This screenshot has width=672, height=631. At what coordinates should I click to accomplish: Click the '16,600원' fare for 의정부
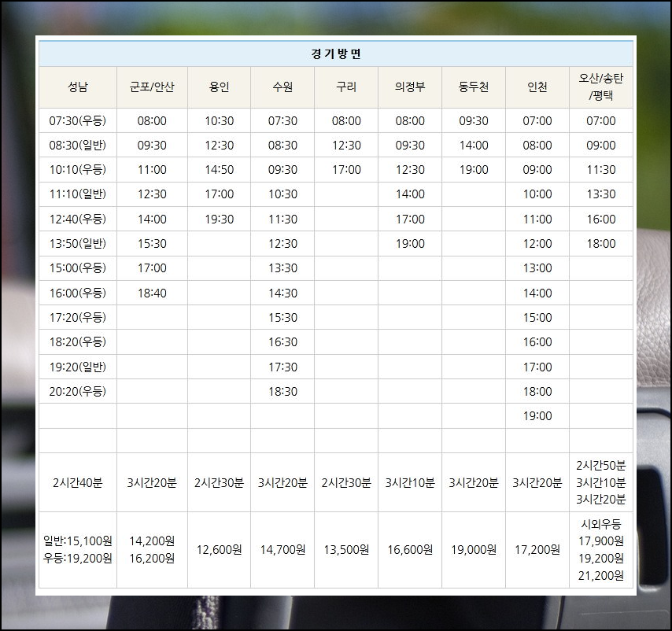[410, 549]
